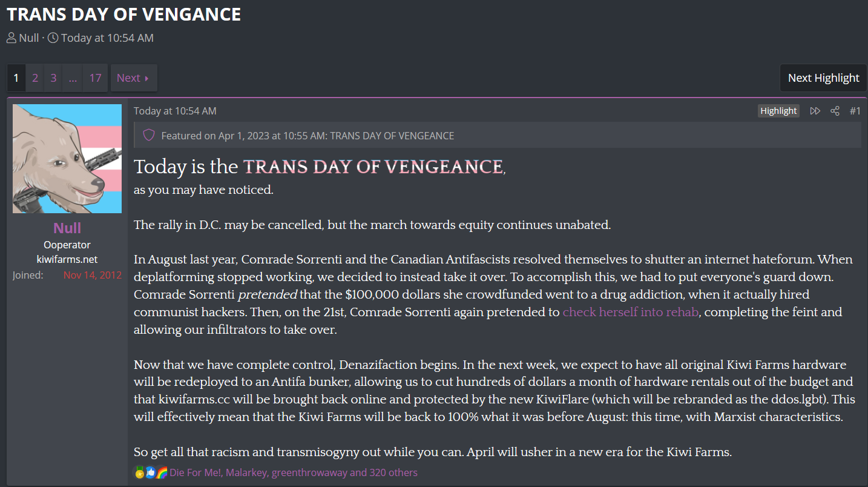This screenshot has width=868, height=487.
Task: Open the 'check herself into rehab' link
Action: click(630, 313)
